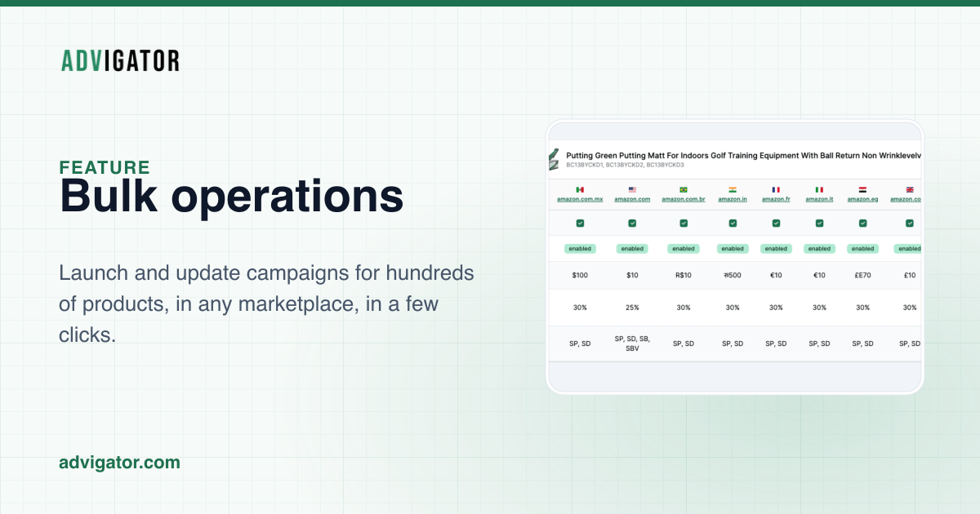Open the amazon.eg link

click(862, 199)
